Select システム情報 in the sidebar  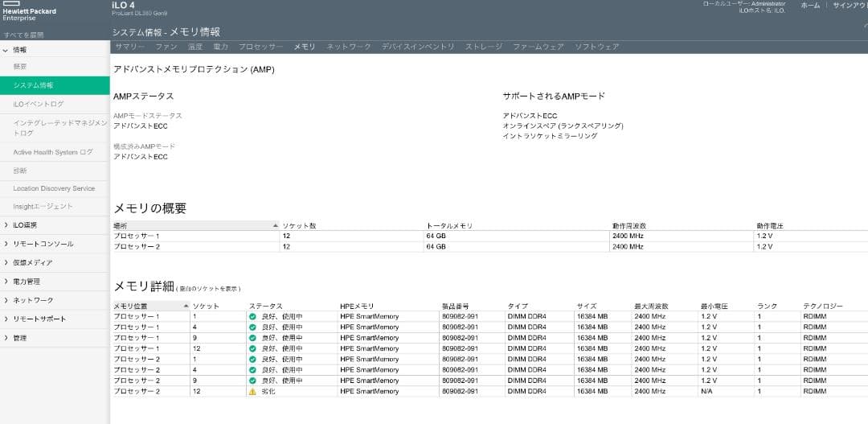point(55,85)
